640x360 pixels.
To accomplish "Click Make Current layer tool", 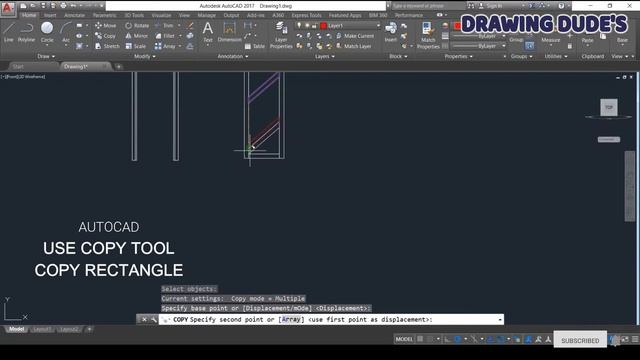I will click(x=355, y=36).
